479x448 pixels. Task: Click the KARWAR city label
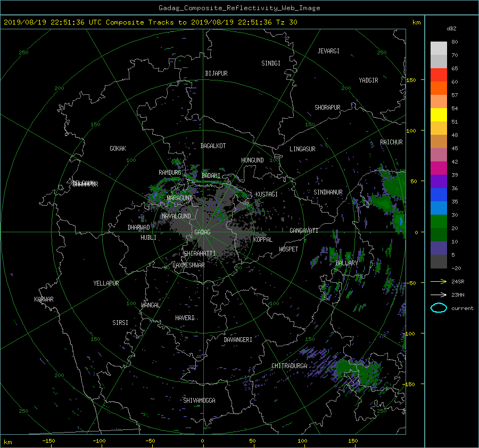pyautogui.click(x=44, y=299)
